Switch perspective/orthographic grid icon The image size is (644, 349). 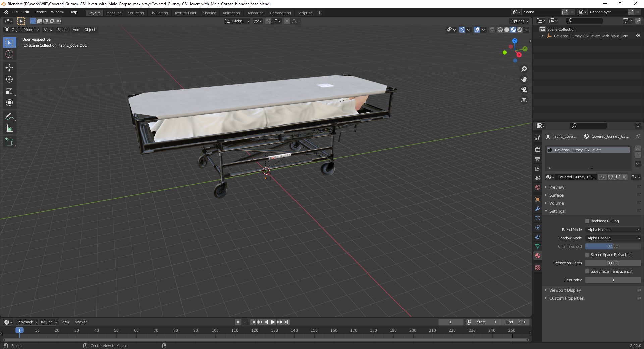524,100
